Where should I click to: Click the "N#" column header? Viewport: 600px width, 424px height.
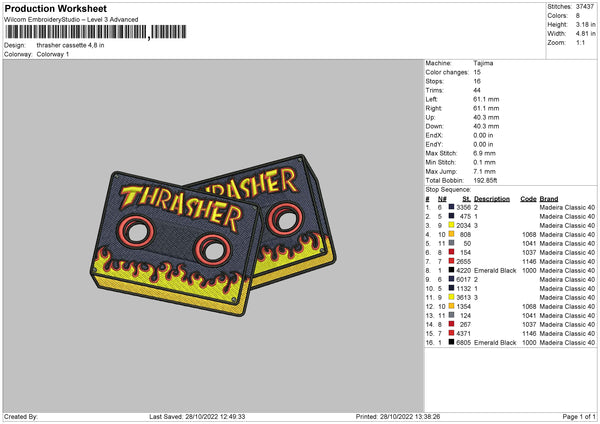(442, 199)
